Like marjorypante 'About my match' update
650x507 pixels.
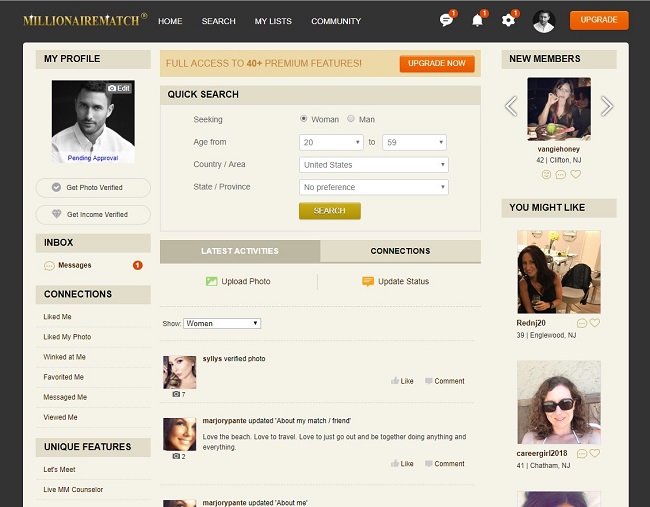(402, 463)
